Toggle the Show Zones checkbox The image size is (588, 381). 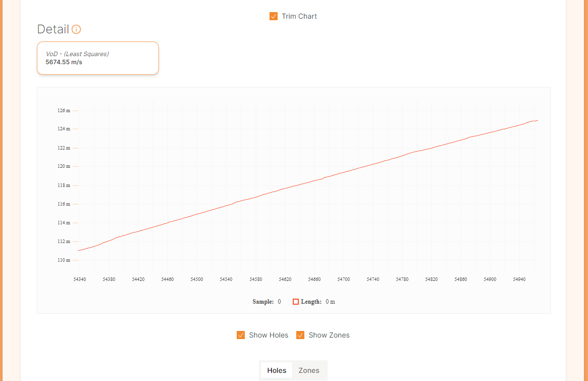coord(300,335)
